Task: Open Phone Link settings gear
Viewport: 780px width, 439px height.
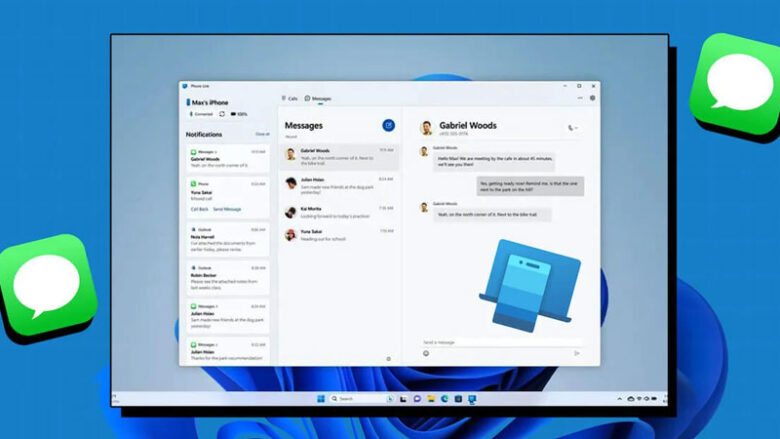Action: [592, 98]
